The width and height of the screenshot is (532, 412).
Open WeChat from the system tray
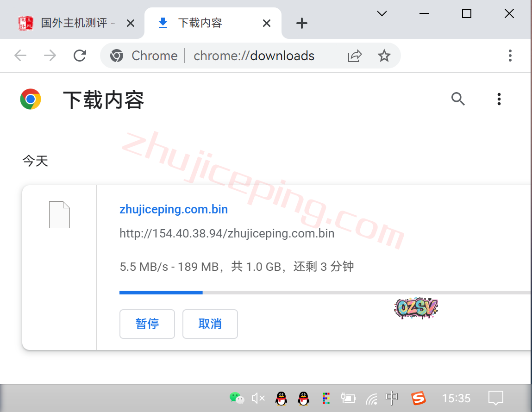click(x=237, y=398)
